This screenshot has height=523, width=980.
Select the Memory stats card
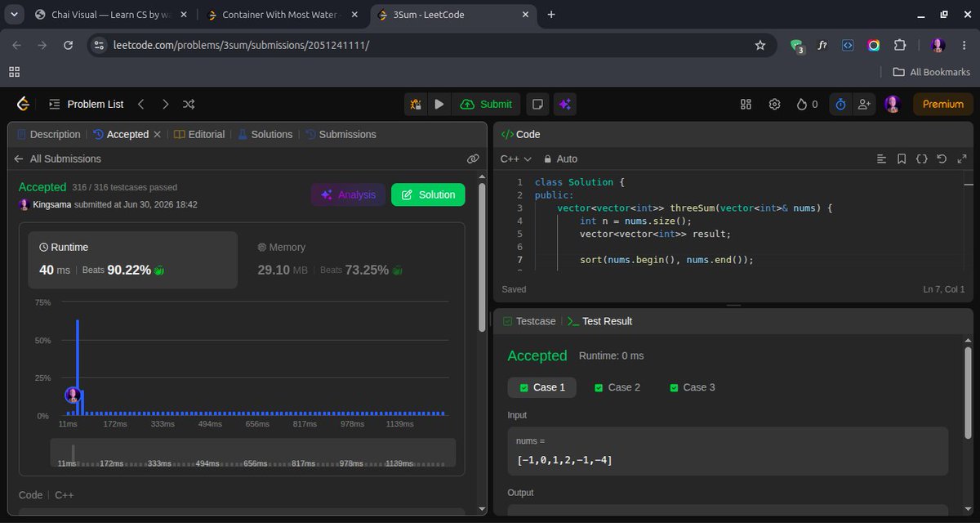pos(351,260)
